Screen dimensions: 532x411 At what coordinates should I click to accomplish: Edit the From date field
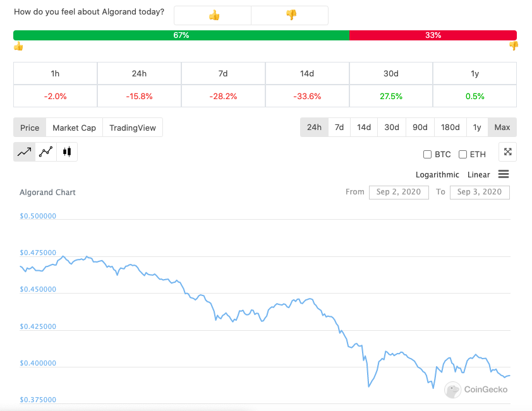399,193
